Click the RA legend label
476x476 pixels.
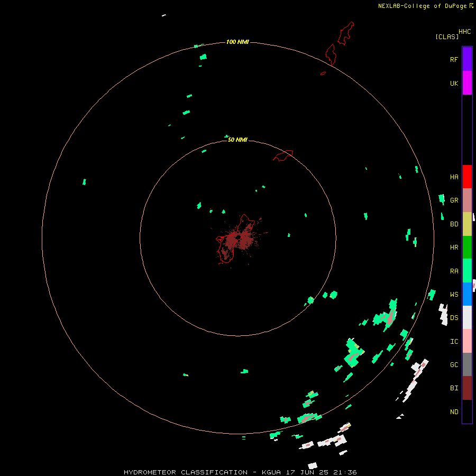coord(454,271)
